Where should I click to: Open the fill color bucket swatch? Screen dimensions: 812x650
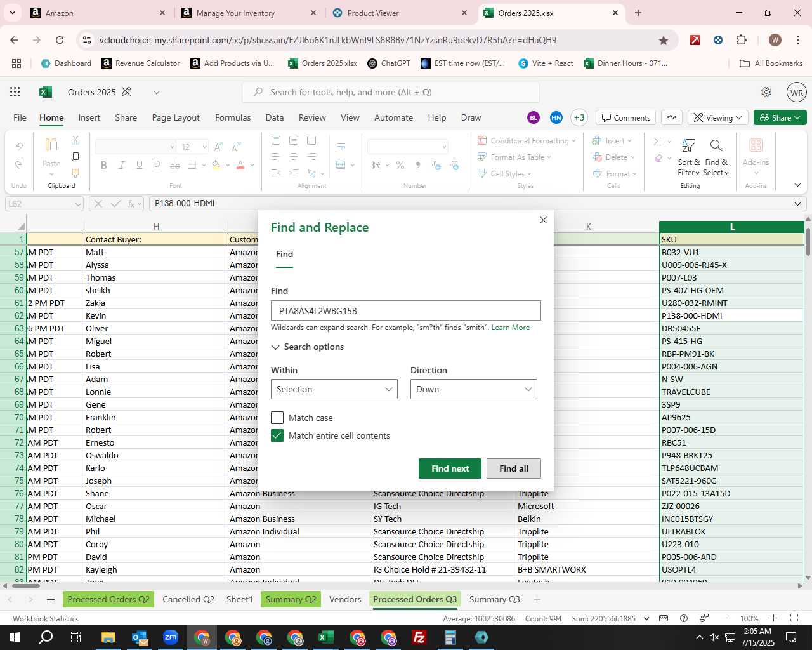tap(216, 165)
